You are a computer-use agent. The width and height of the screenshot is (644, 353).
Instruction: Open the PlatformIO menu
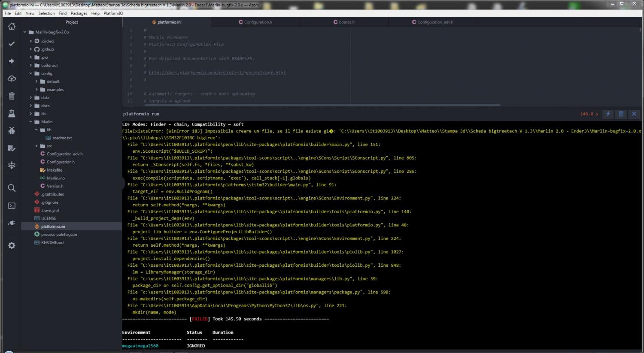pyautogui.click(x=113, y=13)
